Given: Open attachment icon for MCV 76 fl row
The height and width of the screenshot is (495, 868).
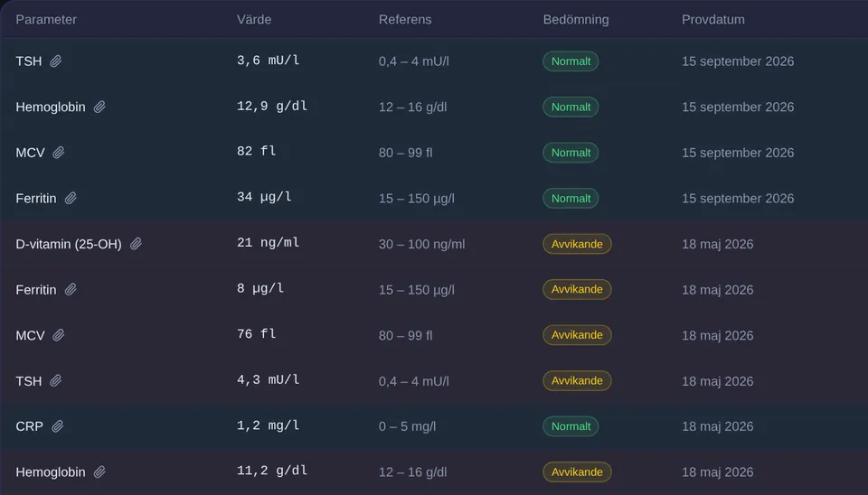Looking at the screenshot, I should click(59, 335).
